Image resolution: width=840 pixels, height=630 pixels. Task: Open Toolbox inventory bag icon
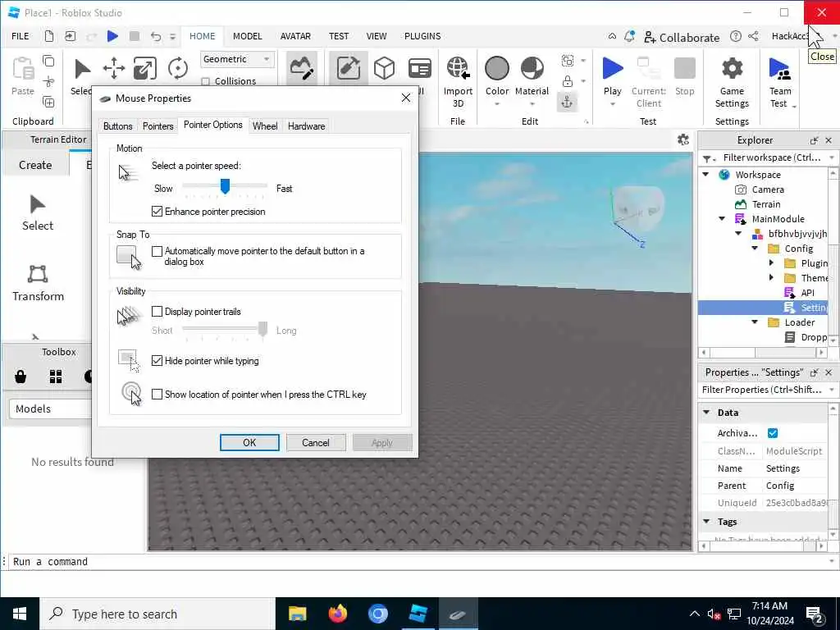click(21, 376)
